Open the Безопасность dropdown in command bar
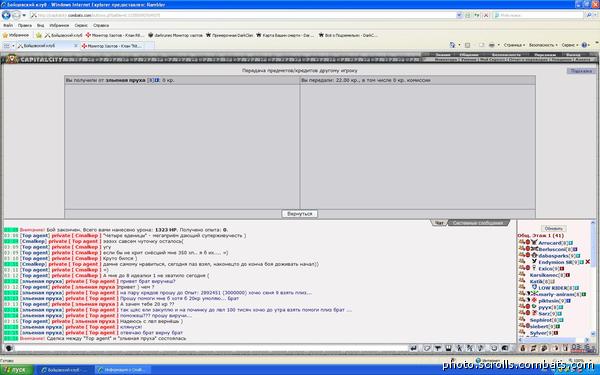 pos(543,45)
